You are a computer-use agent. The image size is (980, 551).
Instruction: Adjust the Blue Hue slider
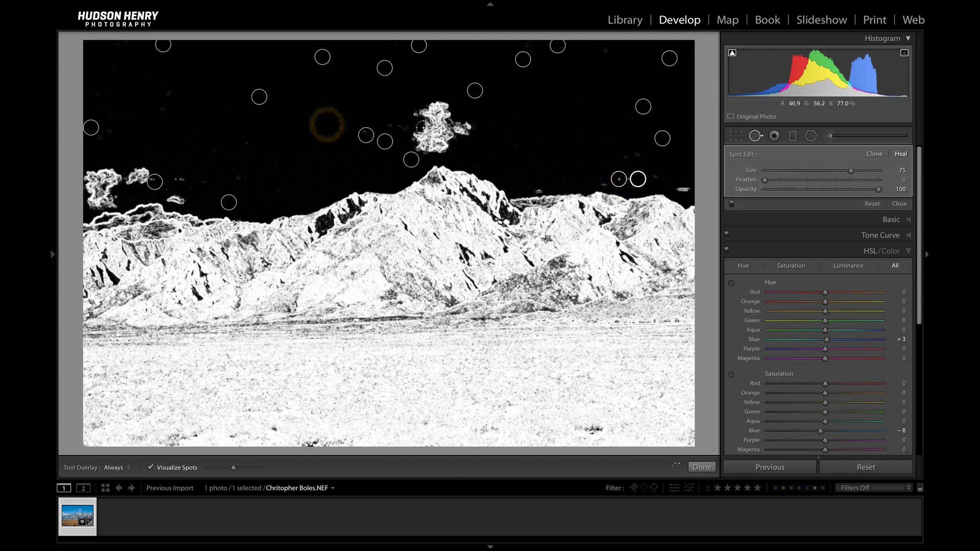coord(826,339)
